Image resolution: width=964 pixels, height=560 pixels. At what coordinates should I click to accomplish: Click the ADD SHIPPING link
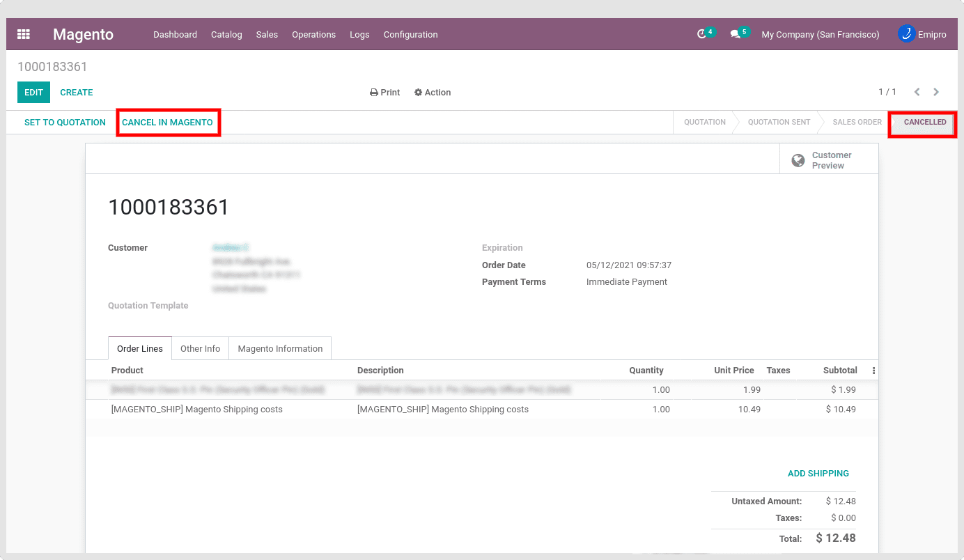pos(818,474)
